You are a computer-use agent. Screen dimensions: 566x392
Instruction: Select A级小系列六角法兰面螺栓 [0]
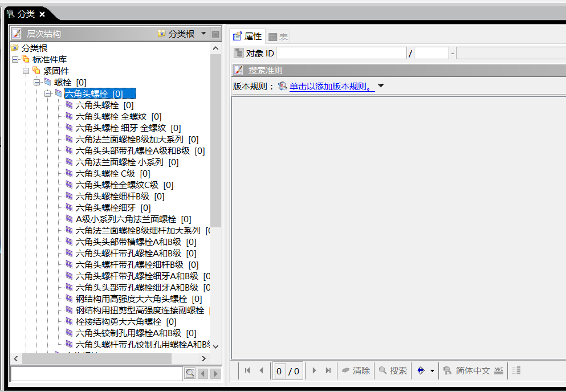(133, 219)
